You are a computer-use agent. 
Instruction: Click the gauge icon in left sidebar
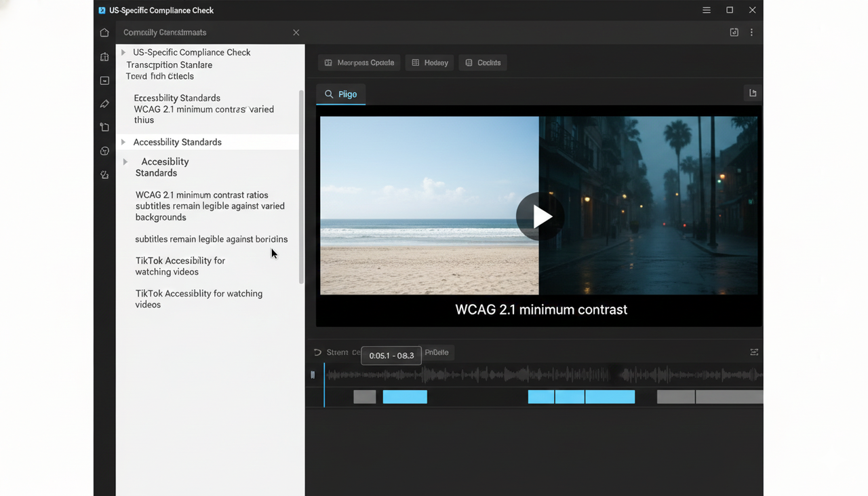click(104, 151)
